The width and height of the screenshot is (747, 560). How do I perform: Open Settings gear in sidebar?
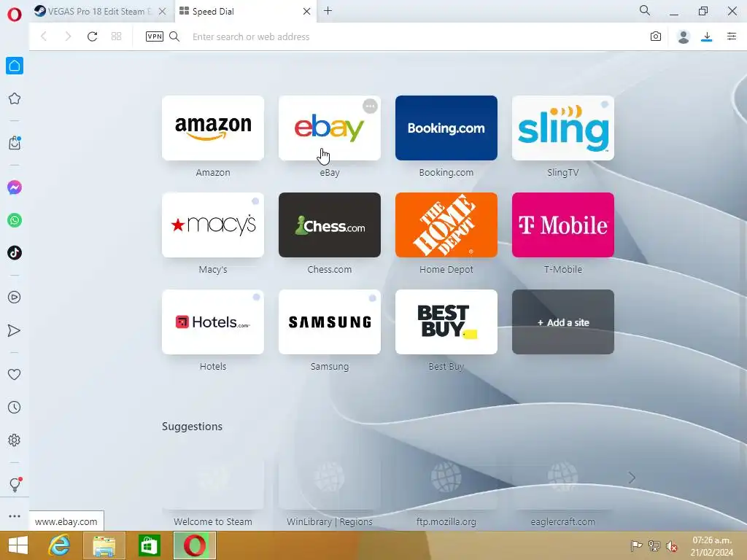tap(15, 440)
